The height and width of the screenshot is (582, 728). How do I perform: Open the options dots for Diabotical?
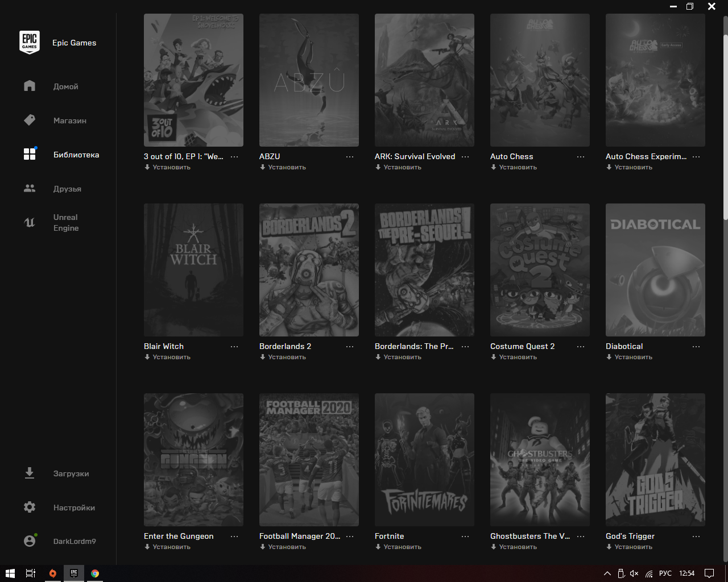click(696, 347)
